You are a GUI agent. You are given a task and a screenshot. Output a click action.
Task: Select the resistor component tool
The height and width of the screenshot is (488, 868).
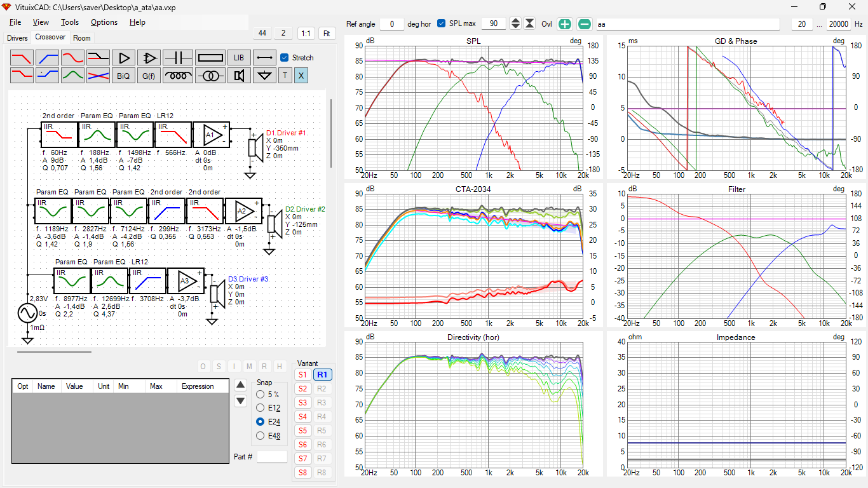pos(210,57)
